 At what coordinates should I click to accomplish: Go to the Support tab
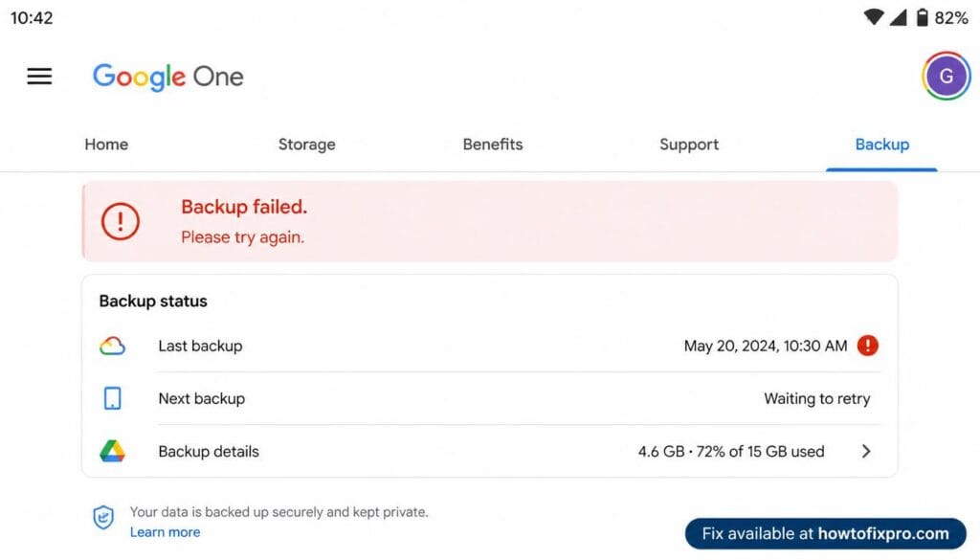pos(689,145)
